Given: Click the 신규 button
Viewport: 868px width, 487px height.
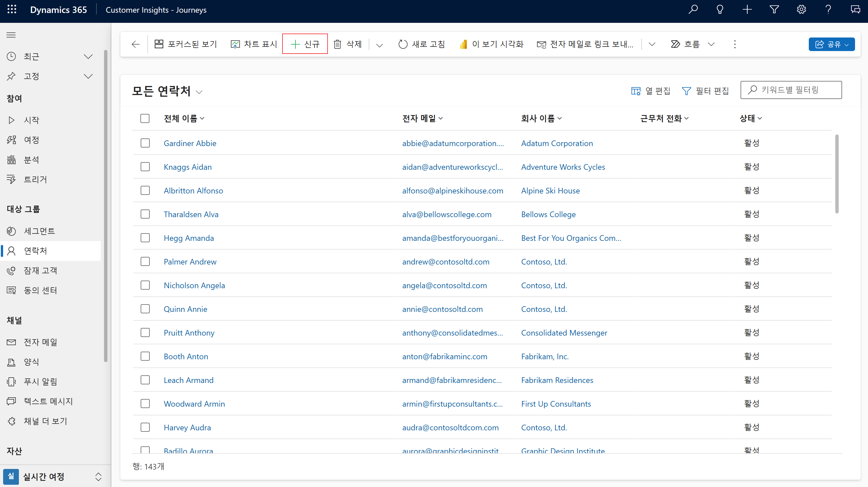Looking at the screenshot, I should [x=305, y=44].
